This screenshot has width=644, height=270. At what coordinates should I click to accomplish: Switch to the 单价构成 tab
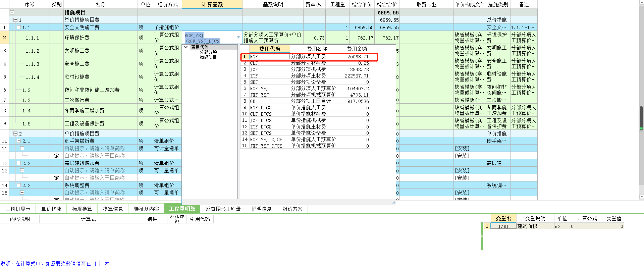(51, 209)
